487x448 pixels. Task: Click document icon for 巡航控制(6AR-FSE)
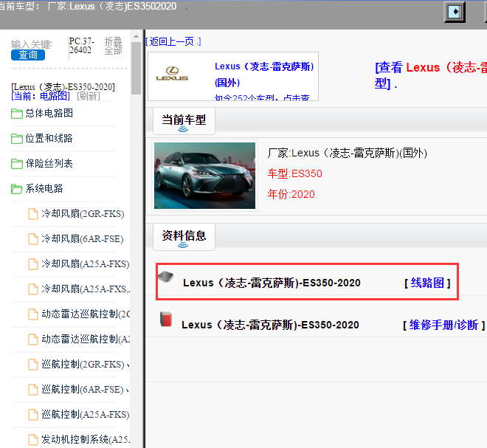coord(33,389)
